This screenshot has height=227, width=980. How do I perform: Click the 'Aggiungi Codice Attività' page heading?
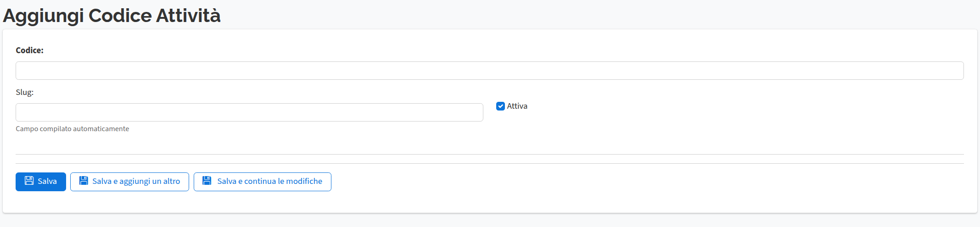pos(112,16)
